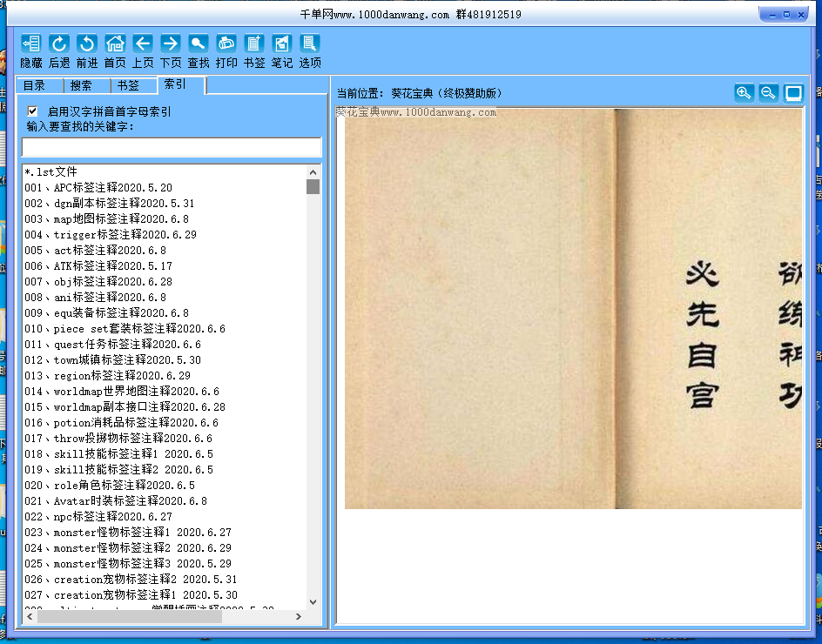The image size is (822, 644).
Task: Click the 后退 back toolbar icon
Action: pyautogui.click(x=58, y=44)
